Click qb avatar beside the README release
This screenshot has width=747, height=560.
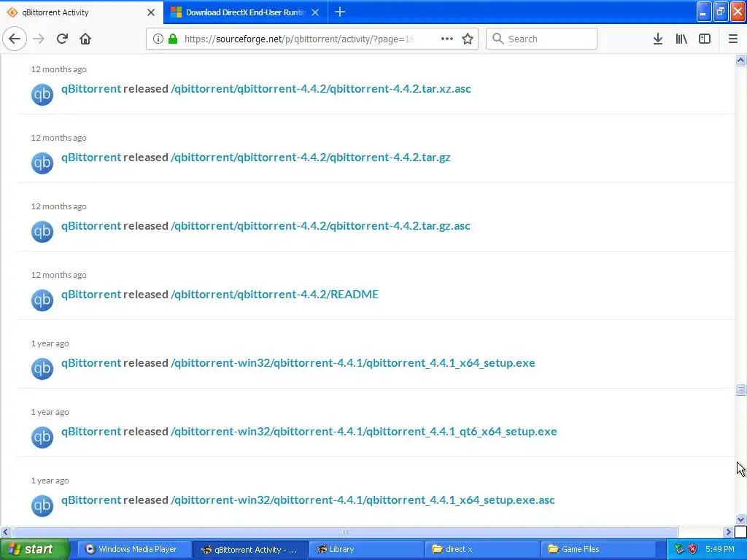pos(42,300)
